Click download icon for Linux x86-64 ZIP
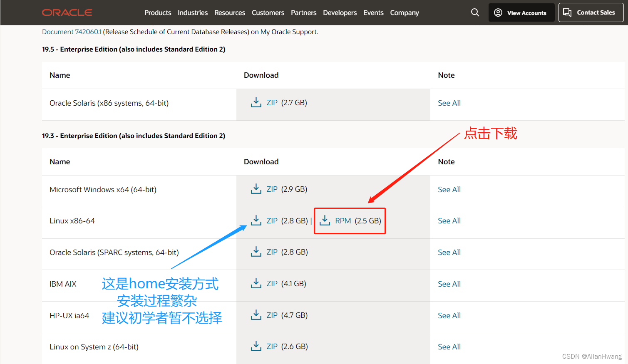 [256, 220]
